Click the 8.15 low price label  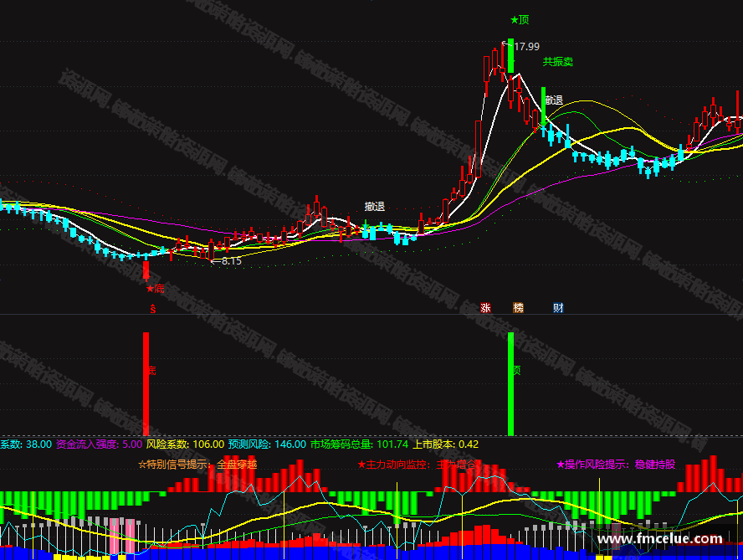[x=231, y=261]
